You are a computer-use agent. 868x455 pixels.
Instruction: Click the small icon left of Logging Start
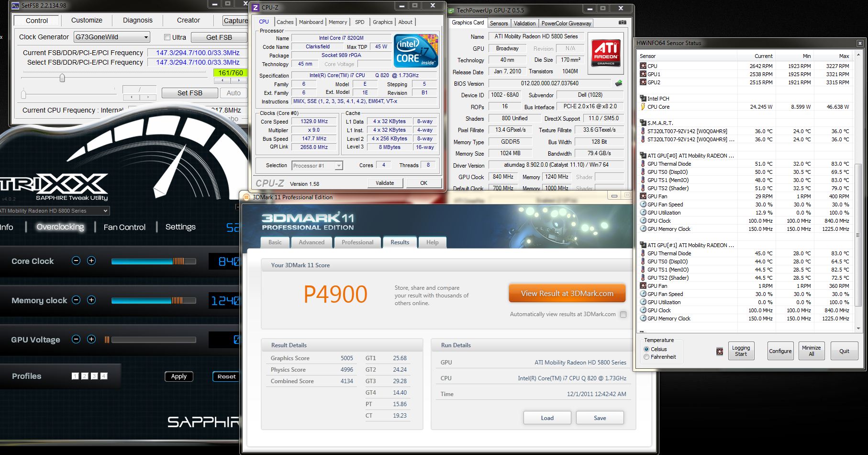(720, 351)
